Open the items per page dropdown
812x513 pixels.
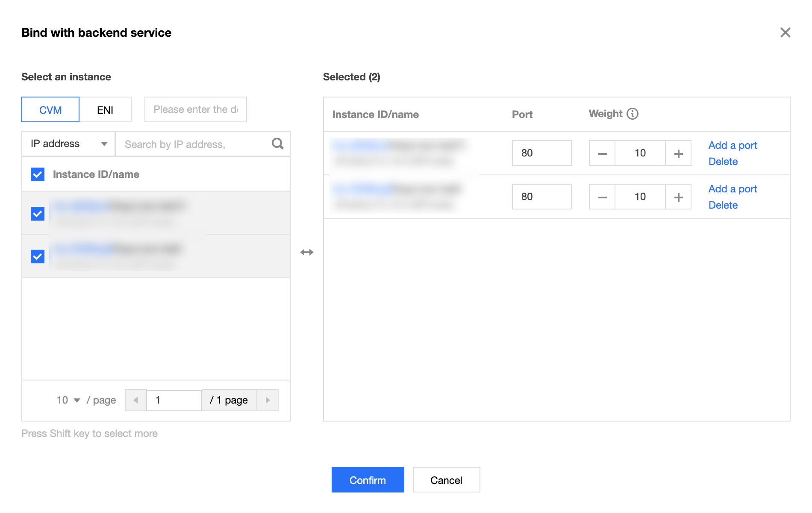[x=68, y=400]
